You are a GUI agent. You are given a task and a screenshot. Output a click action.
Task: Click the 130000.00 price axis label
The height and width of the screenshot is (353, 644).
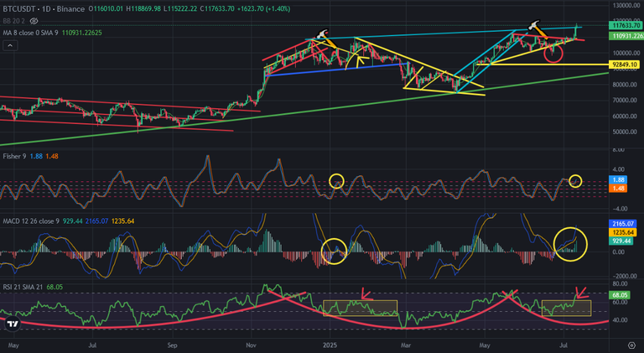point(626,5)
